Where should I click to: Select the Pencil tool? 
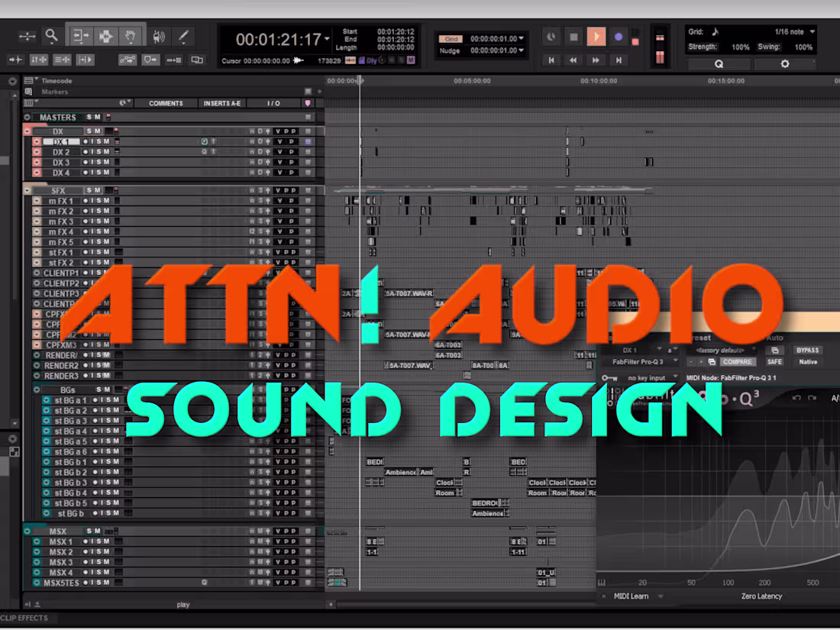point(183,37)
